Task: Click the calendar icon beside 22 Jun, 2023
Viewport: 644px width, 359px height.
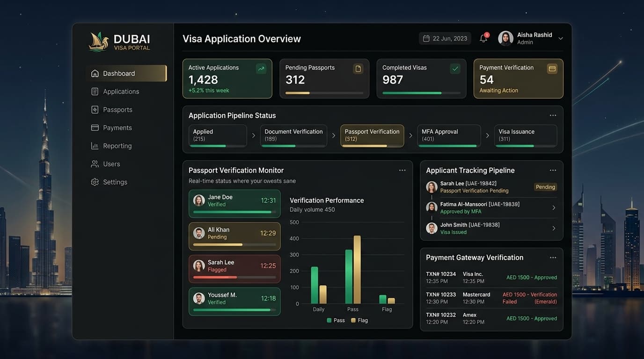Action: 426,38
